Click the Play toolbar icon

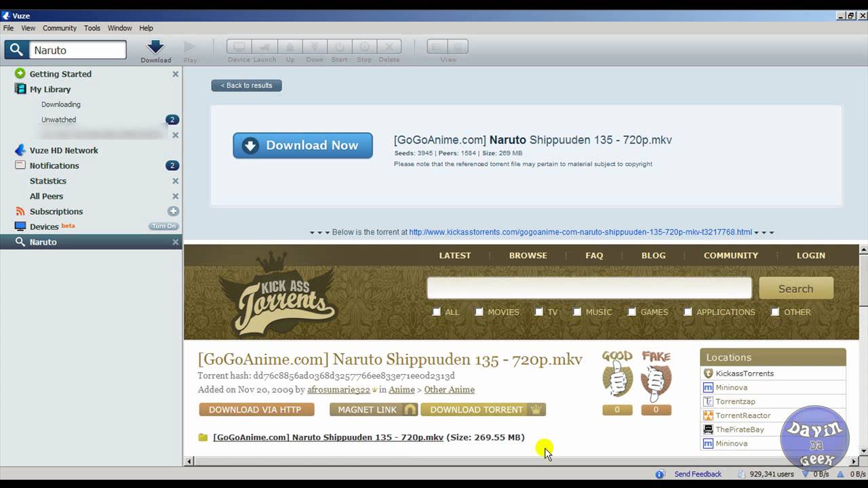(x=190, y=47)
